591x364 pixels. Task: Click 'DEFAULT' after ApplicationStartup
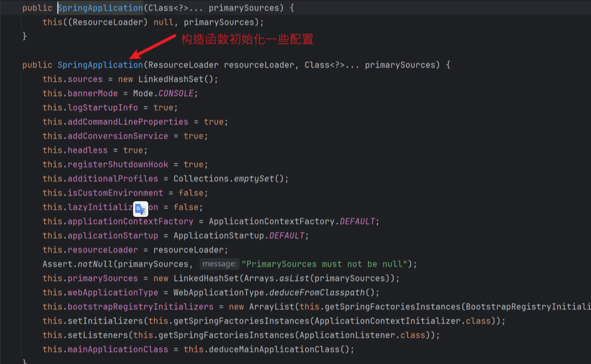click(287, 236)
